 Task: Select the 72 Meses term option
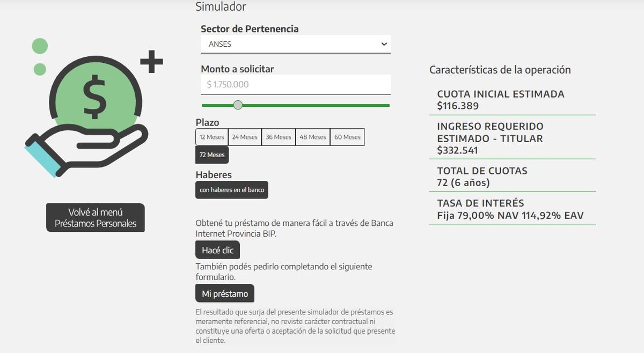[x=212, y=155]
